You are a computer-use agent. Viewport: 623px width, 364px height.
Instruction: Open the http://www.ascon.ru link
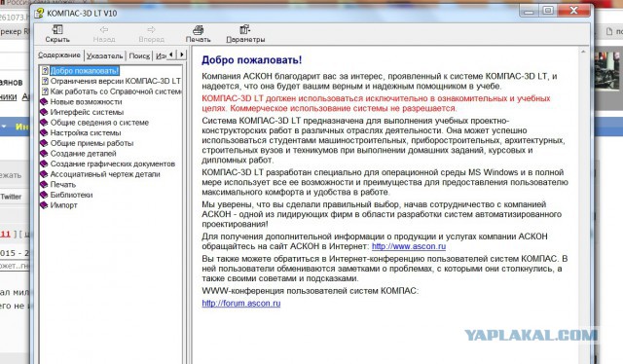409,246
